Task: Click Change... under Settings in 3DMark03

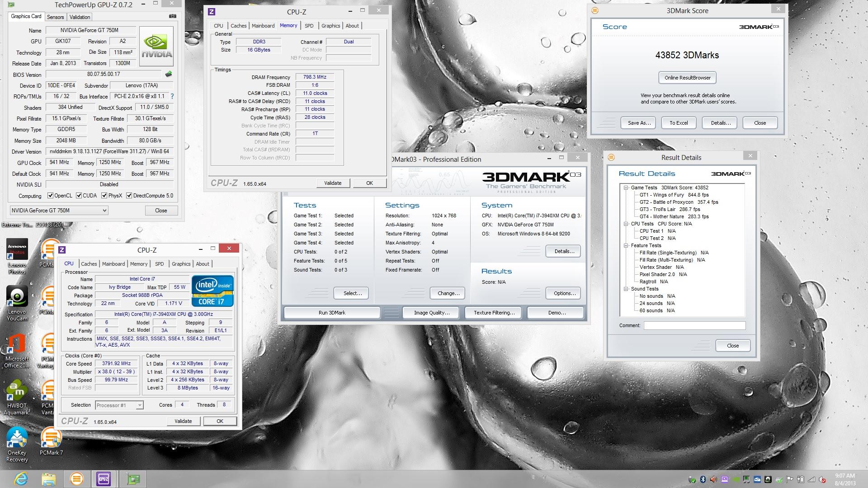Action: tap(448, 293)
